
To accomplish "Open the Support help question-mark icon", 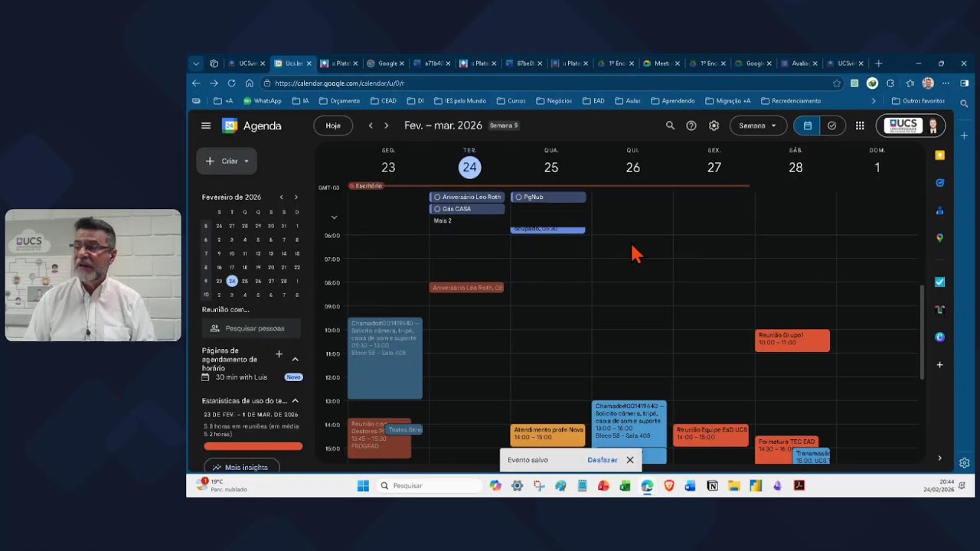I will pos(691,126).
